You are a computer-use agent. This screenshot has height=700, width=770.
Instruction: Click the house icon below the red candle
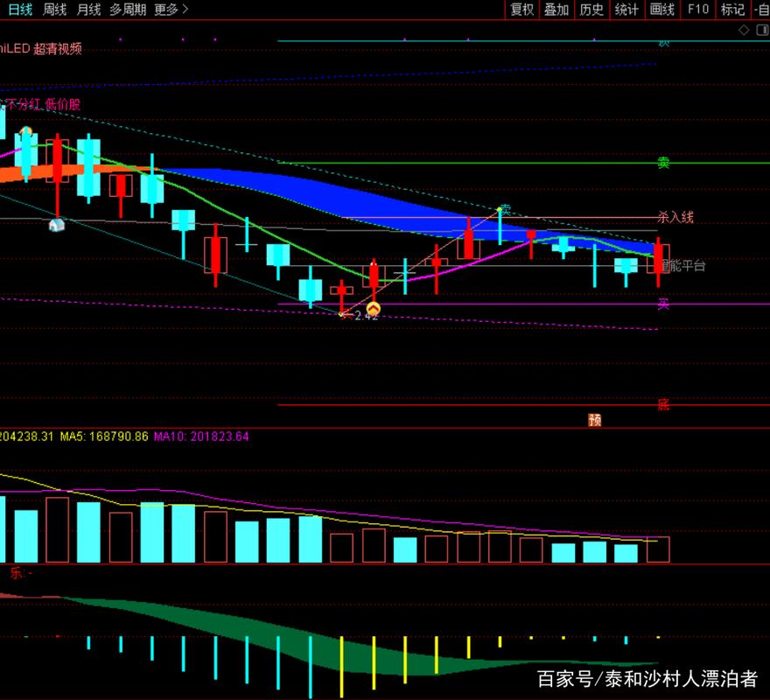pyautogui.click(x=57, y=225)
